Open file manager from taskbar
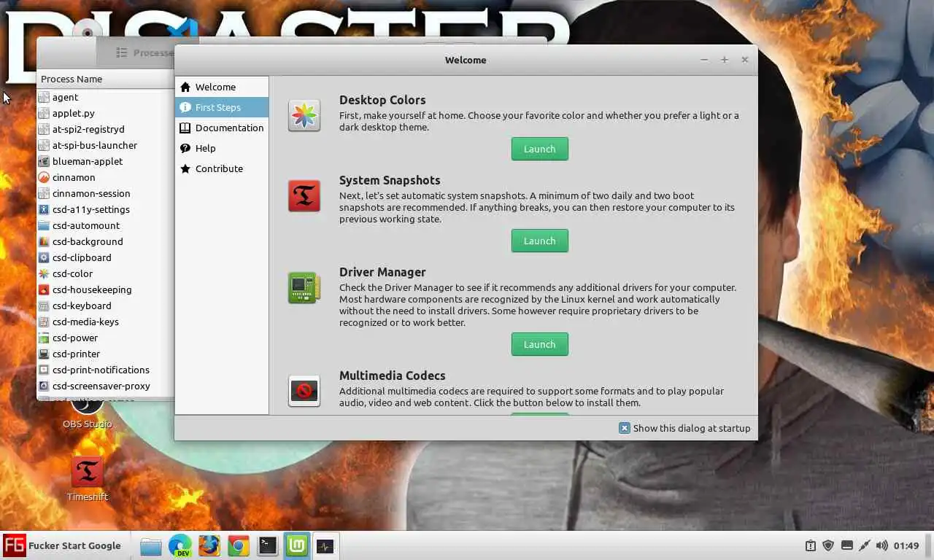 coord(151,545)
